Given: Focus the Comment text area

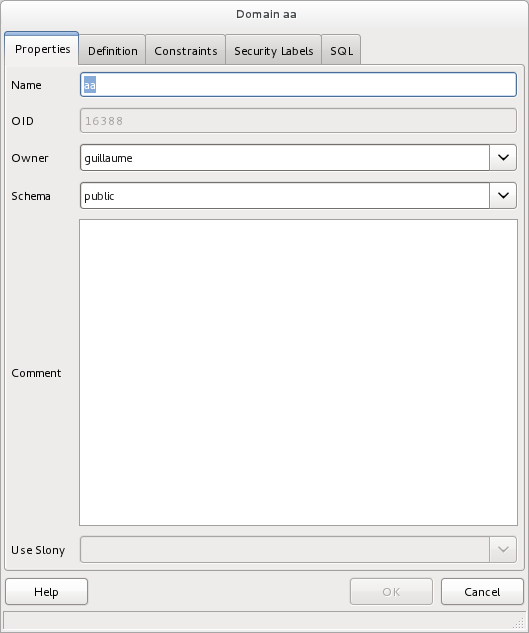Looking at the screenshot, I should tap(298, 372).
